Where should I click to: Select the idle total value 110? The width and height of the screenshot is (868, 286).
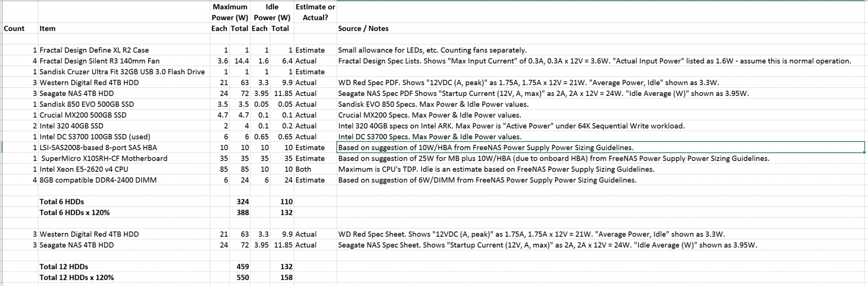tap(286, 202)
